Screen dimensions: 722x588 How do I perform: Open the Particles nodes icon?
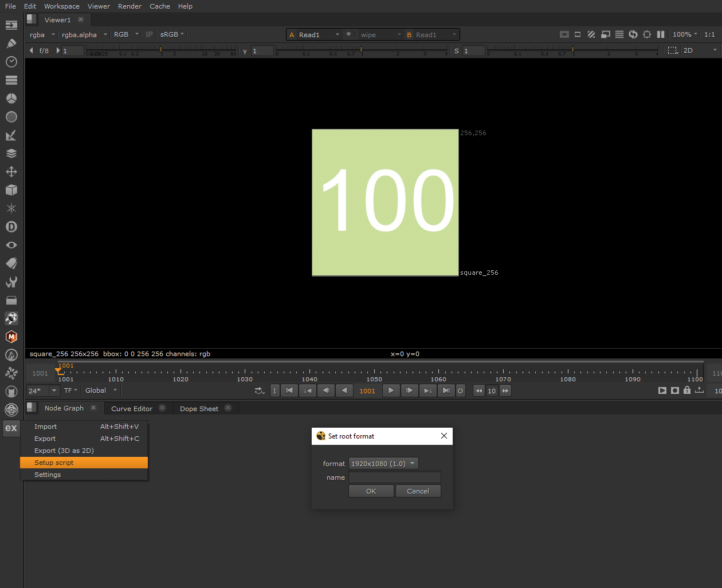coord(11,208)
